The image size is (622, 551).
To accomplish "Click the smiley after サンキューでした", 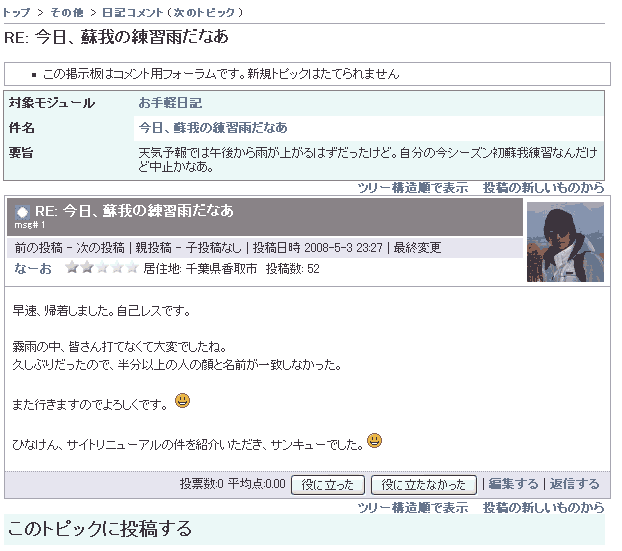I will 374,440.
